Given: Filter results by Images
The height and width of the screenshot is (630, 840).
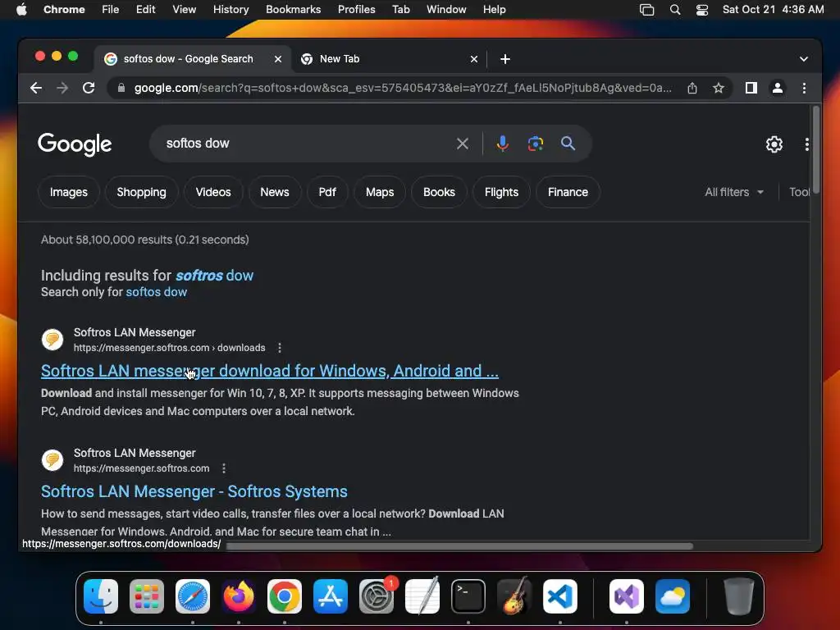Looking at the screenshot, I should tap(69, 192).
